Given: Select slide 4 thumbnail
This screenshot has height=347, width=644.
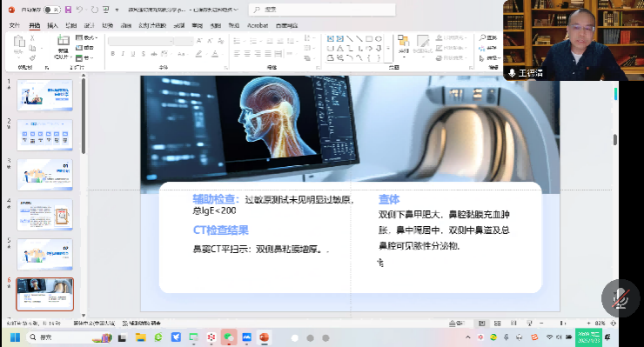Looking at the screenshot, I should coord(44,215).
